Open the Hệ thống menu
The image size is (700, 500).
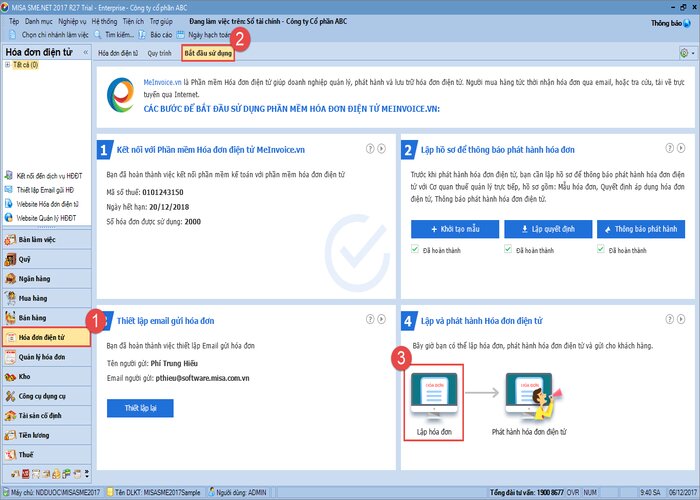(104, 21)
